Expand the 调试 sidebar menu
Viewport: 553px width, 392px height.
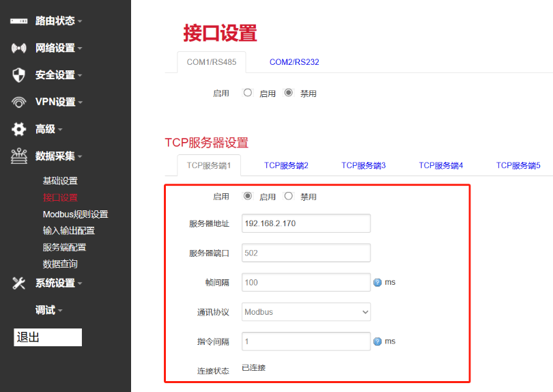pos(48,310)
